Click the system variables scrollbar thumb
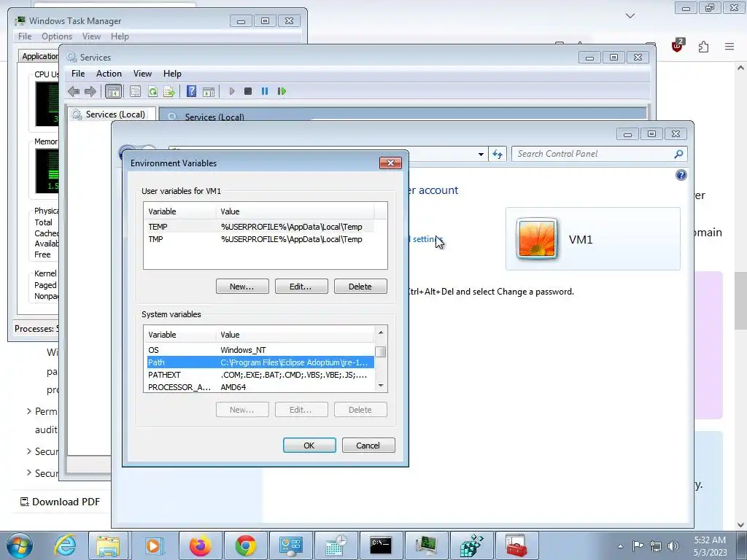The width and height of the screenshot is (747, 560). [x=381, y=352]
